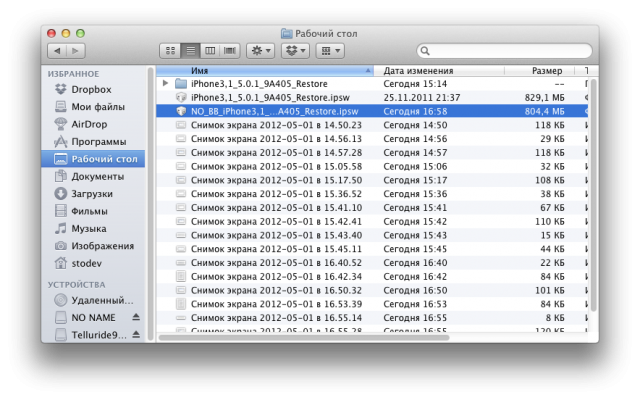
Task: Open the stodev home folder
Action: 87,263
